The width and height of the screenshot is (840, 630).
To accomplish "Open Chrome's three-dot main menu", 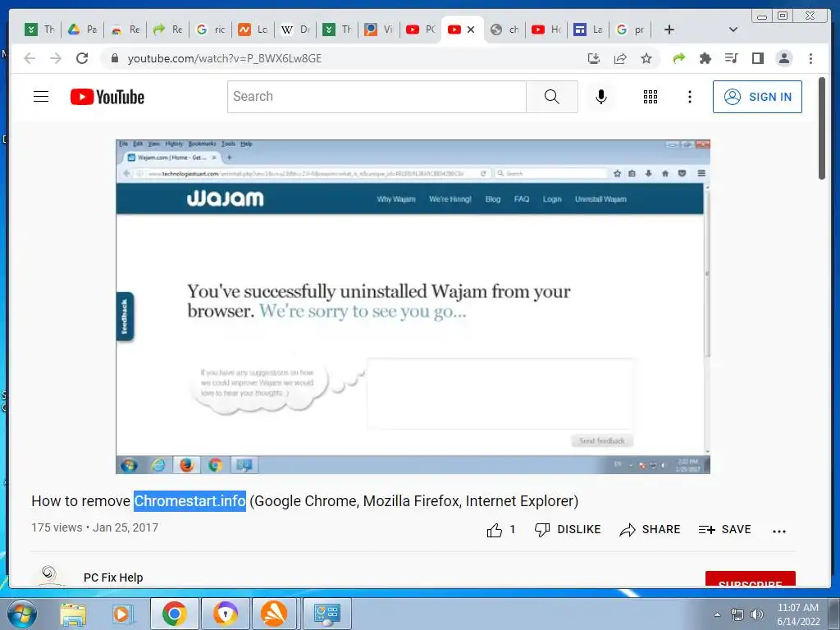I will pos(810,58).
